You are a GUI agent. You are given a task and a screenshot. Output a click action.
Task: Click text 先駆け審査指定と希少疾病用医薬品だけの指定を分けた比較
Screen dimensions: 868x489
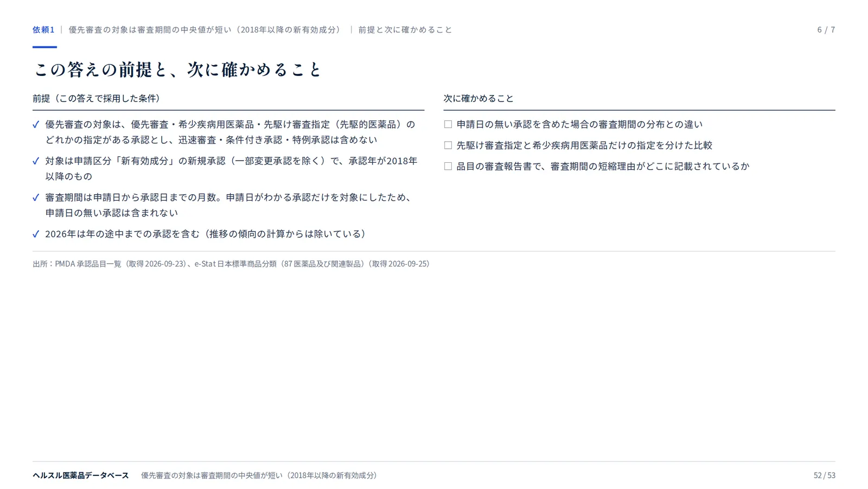pos(584,145)
